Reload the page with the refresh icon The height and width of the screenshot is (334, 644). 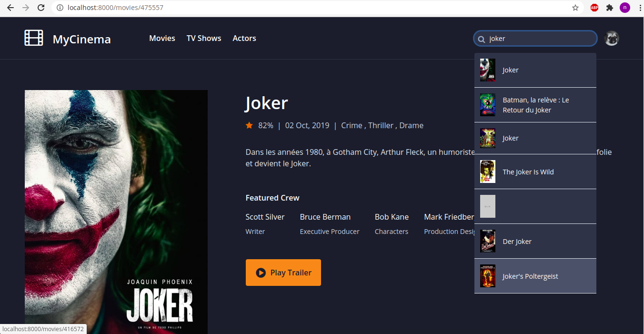click(41, 8)
